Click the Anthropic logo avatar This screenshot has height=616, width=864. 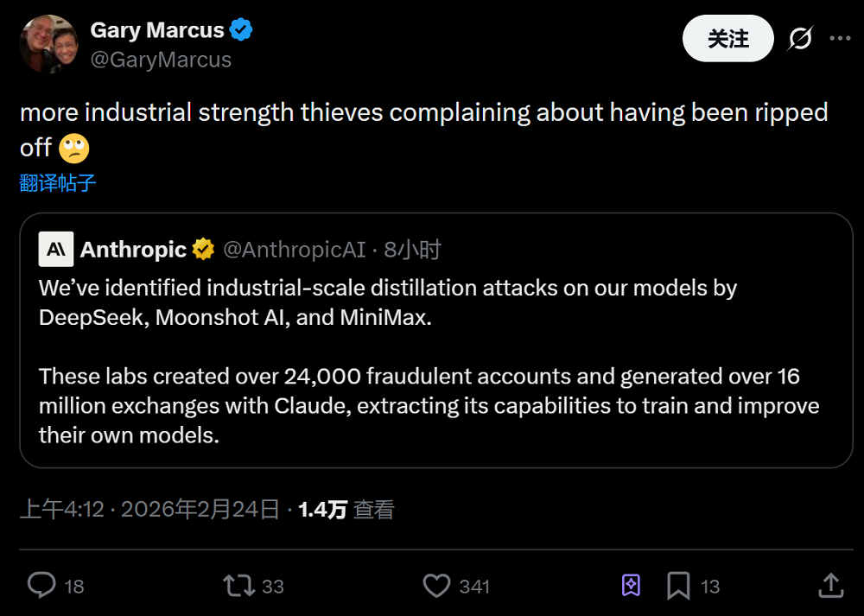pos(56,250)
